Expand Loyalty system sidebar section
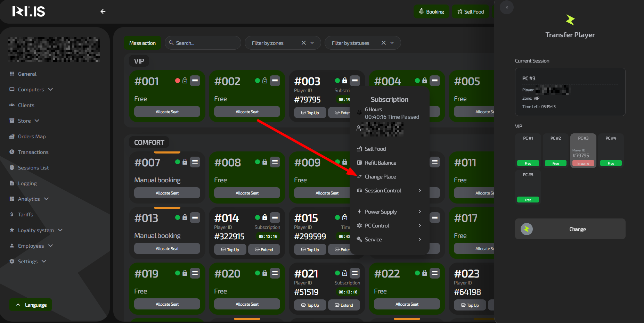The width and height of the screenshot is (644, 323). coord(60,230)
